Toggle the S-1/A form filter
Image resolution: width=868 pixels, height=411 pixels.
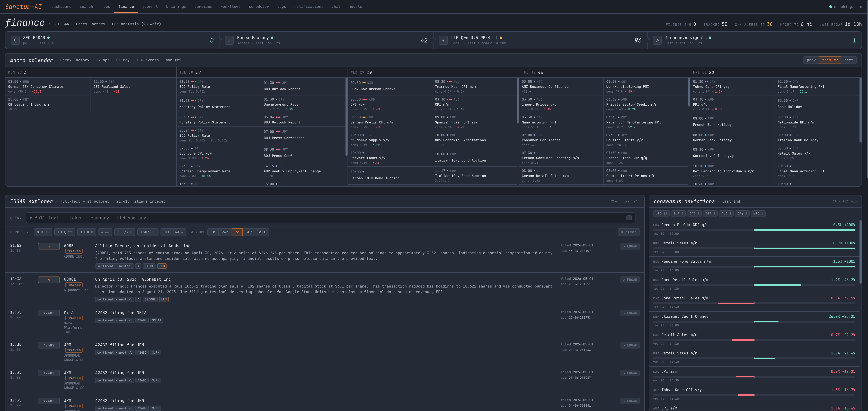(125, 232)
